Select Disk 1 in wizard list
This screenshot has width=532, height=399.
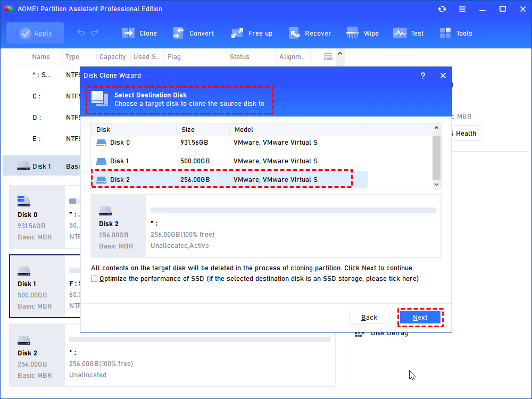coord(229,161)
